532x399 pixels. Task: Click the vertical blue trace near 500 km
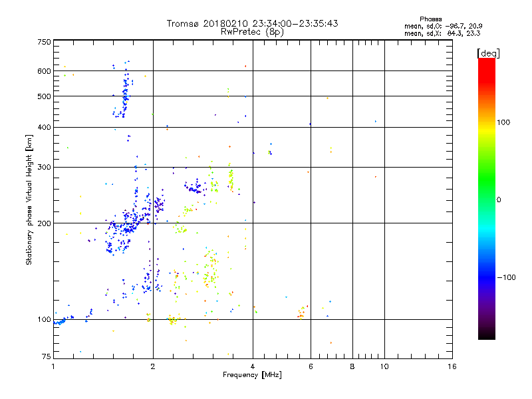point(125,92)
